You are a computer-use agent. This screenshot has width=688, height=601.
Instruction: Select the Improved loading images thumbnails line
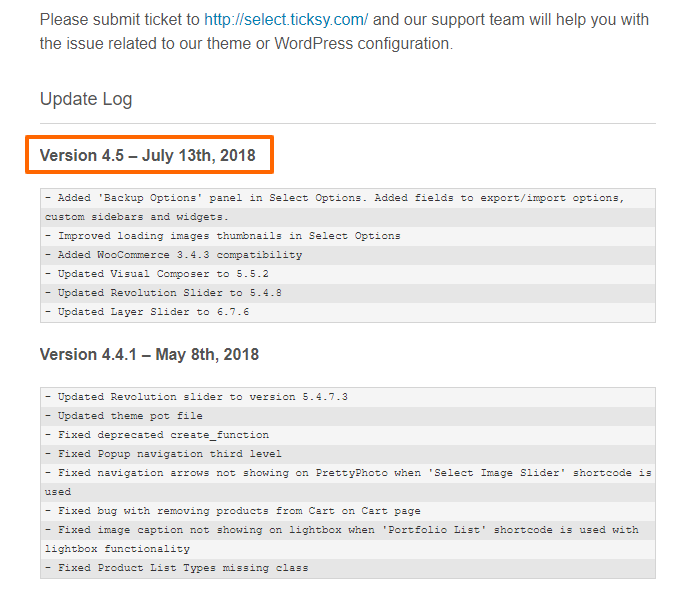point(348,236)
